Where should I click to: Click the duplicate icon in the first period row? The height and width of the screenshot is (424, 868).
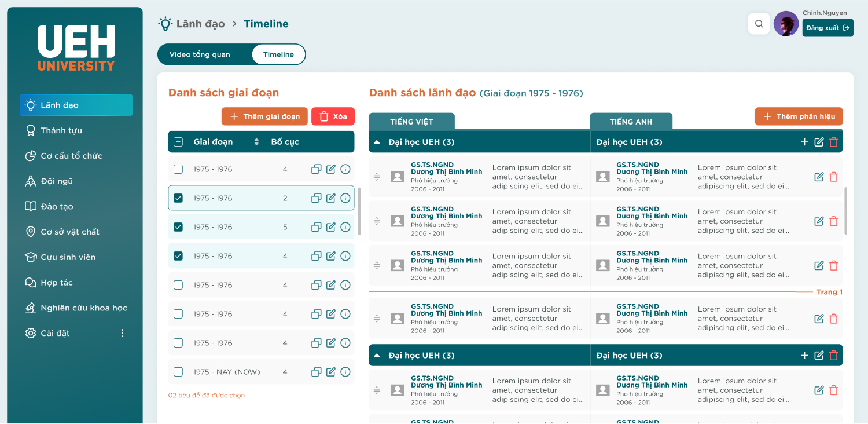316,169
